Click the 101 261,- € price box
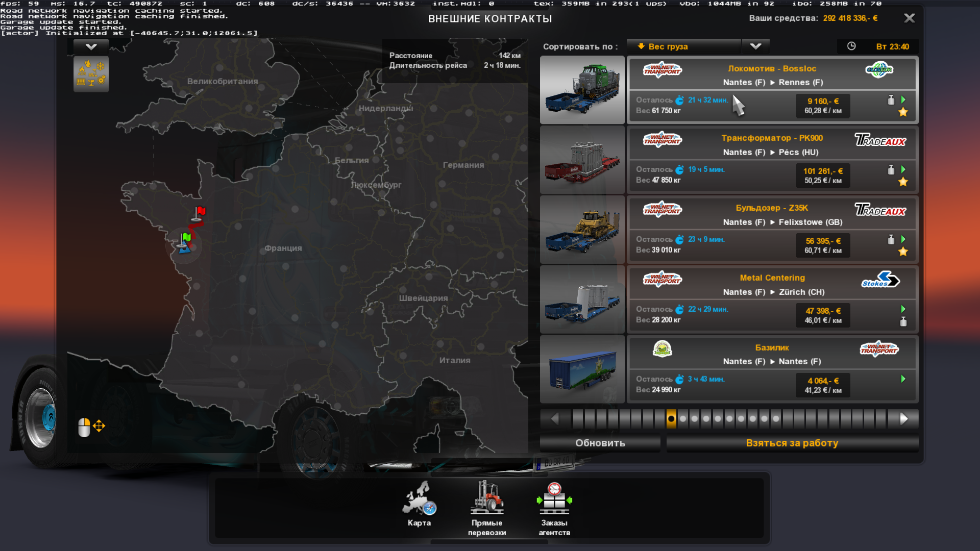 point(823,176)
